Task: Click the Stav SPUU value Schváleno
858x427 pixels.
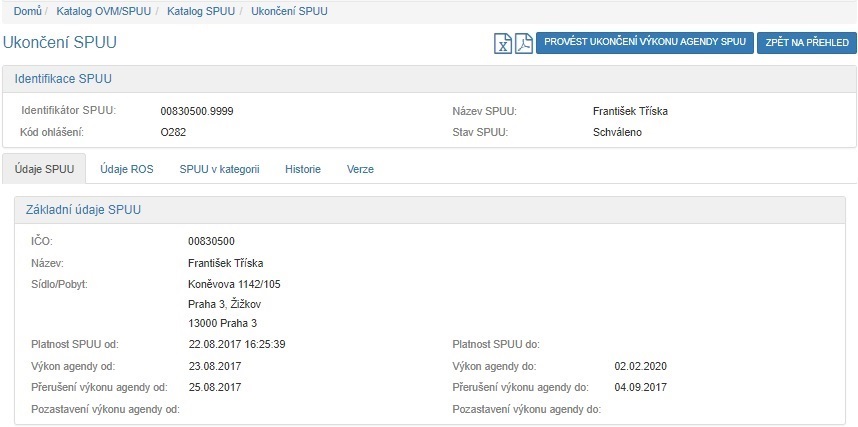Action: (617, 132)
